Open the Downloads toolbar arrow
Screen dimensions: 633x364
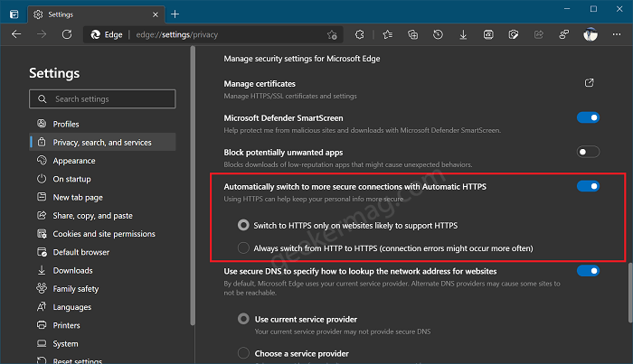pyautogui.click(x=463, y=34)
